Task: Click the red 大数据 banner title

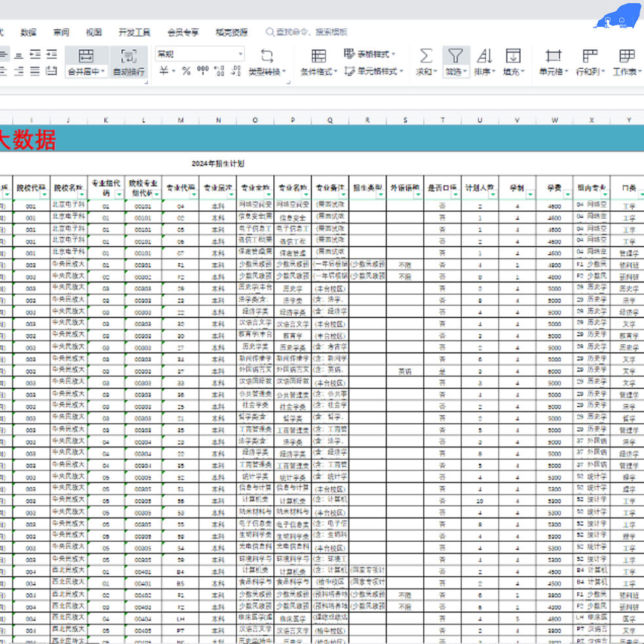Action: pos(28,140)
